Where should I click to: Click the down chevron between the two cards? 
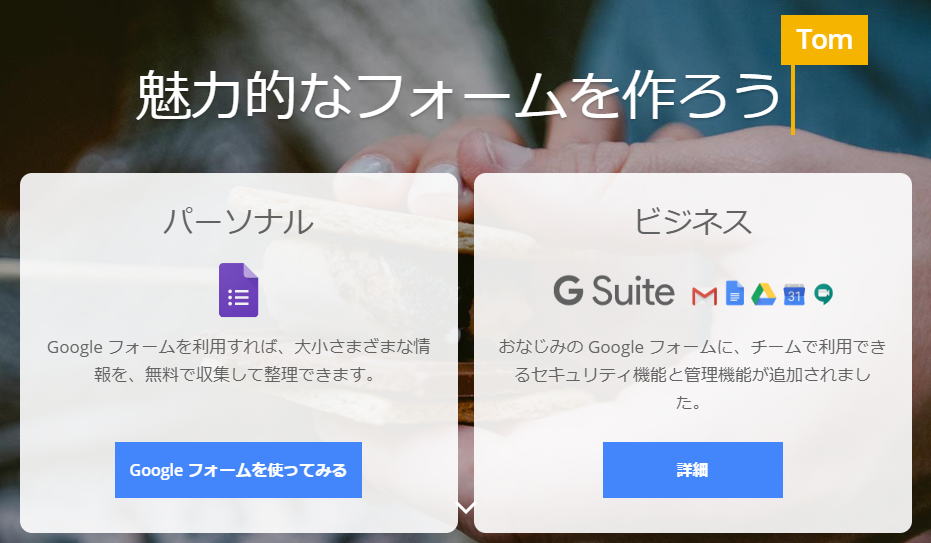[x=467, y=508]
